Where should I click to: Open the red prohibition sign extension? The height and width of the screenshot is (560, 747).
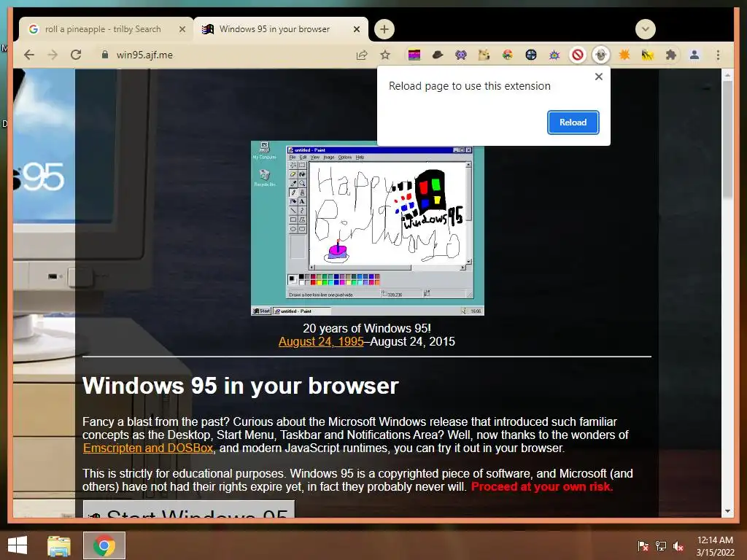tap(578, 55)
